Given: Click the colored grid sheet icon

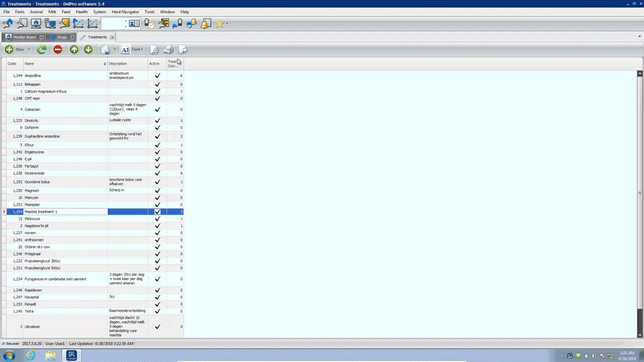Looking at the screenshot, I should pyautogui.click(x=164, y=23).
